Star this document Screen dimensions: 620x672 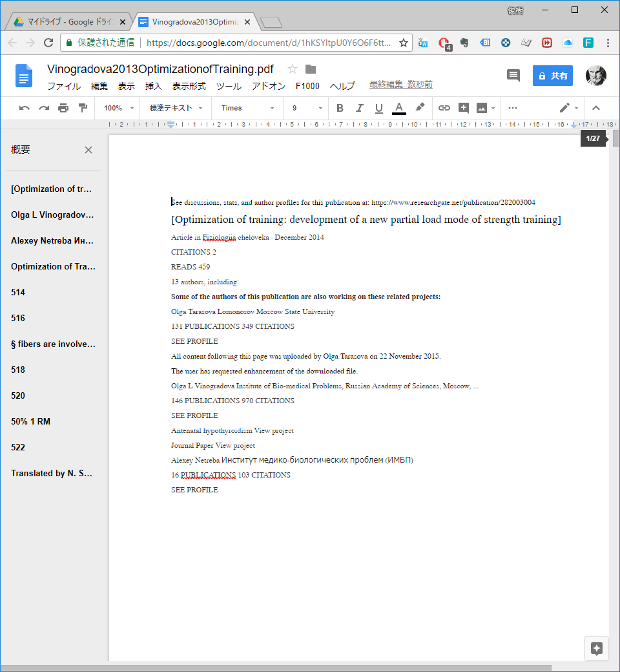point(293,69)
